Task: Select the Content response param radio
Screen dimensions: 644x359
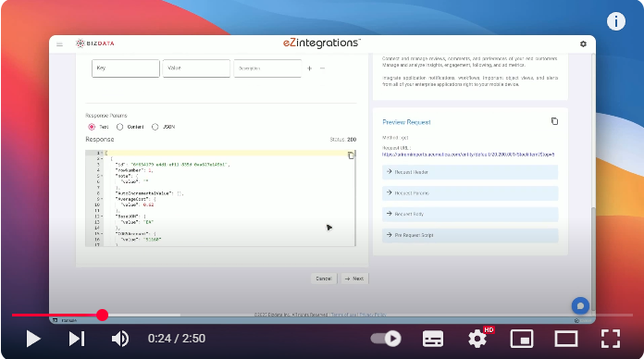Action: [119, 127]
